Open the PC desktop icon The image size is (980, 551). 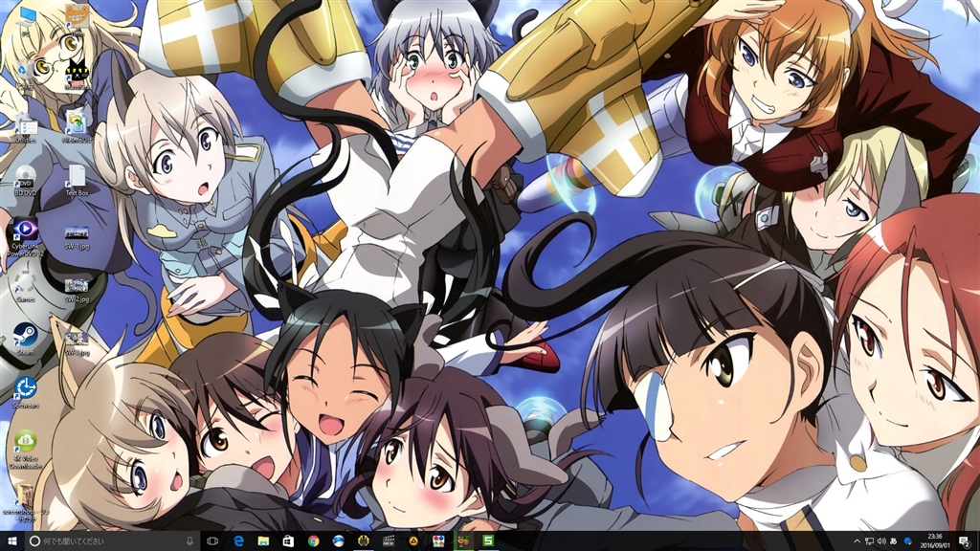tap(25, 19)
